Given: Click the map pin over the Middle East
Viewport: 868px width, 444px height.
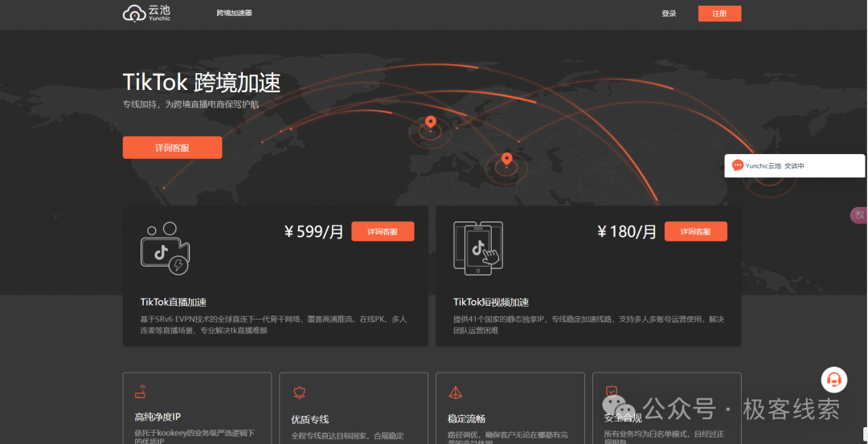Looking at the screenshot, I should (506, 159).
